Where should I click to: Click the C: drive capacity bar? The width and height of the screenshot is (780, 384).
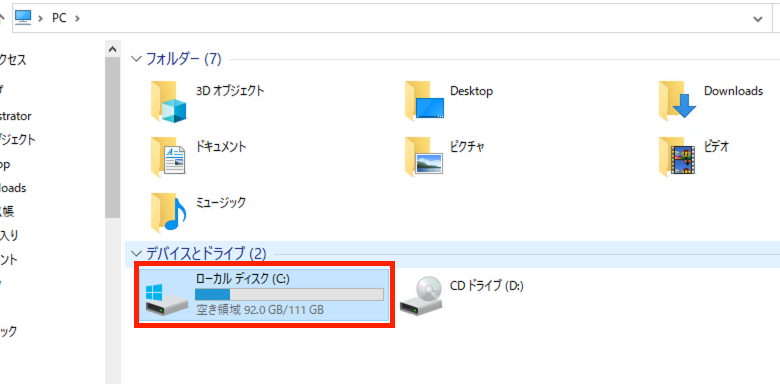coord(289,294)
